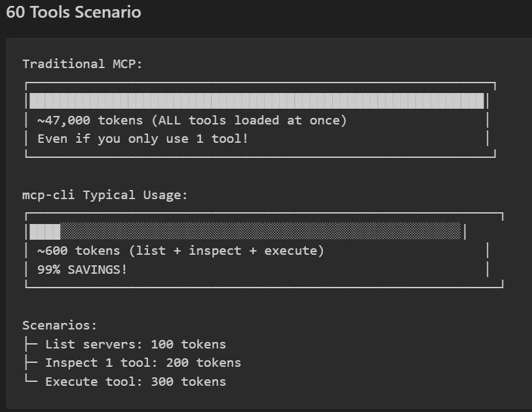Click the "99% SAVINGS!" line
532x412 pixels.
click(x=83, y=269)
